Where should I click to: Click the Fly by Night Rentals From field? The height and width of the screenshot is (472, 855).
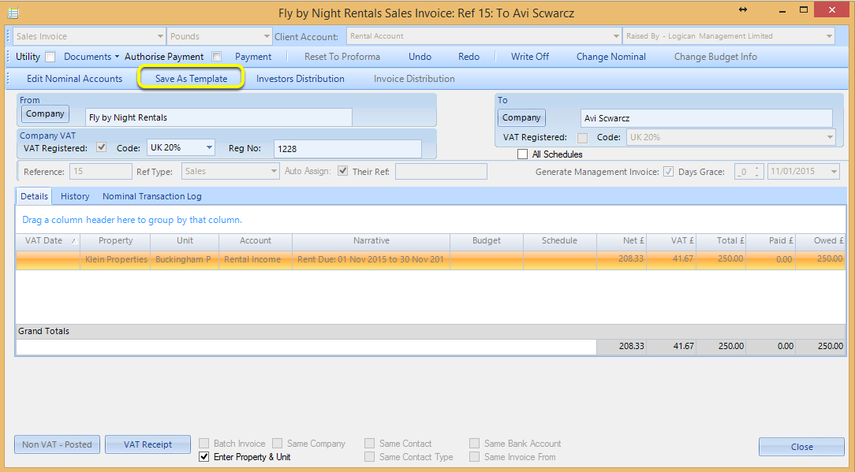(x=219, y=118)
